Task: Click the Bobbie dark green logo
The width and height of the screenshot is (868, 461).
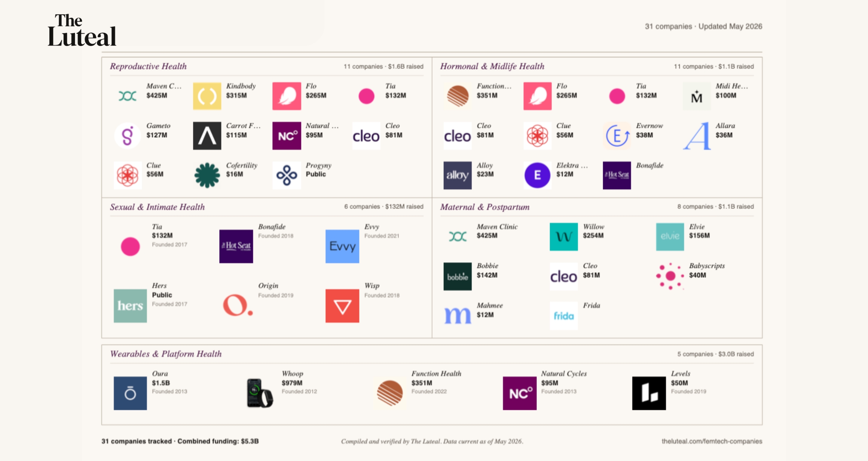Action: pyautogui.click(x=457, y=276)
